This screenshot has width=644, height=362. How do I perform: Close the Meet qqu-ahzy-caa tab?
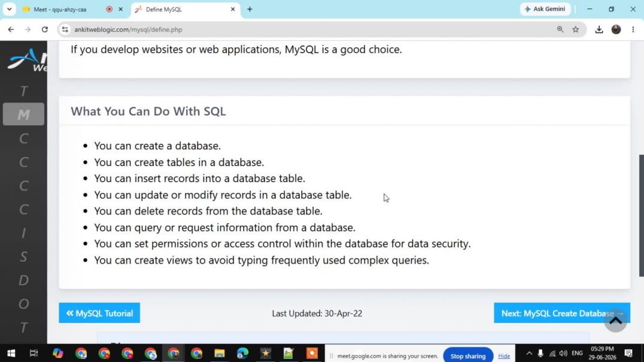pos(120,9)
